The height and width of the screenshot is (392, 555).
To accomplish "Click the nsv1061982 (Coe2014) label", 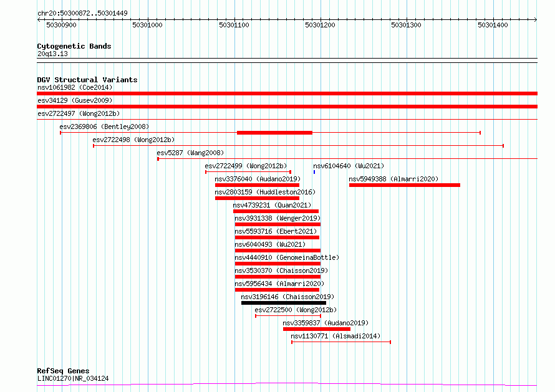I will pyautogui.click(x=75, y=87).
